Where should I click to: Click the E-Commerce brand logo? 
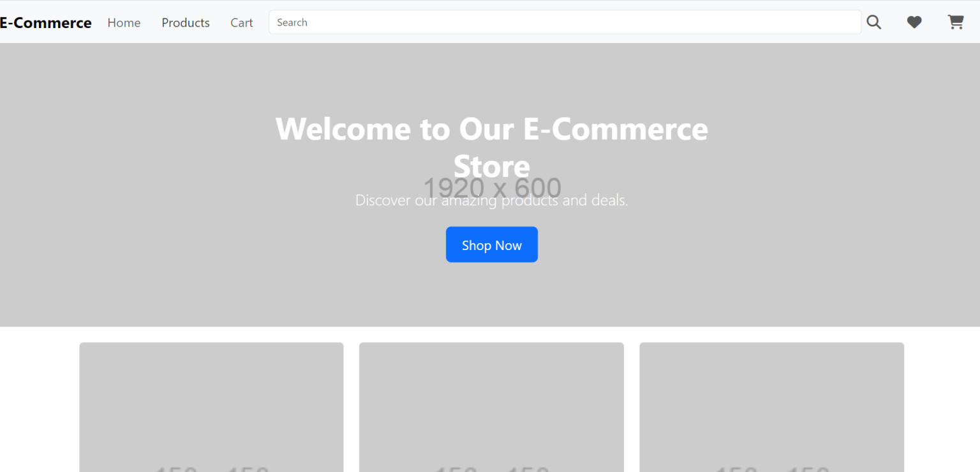[x=45, y=23]
